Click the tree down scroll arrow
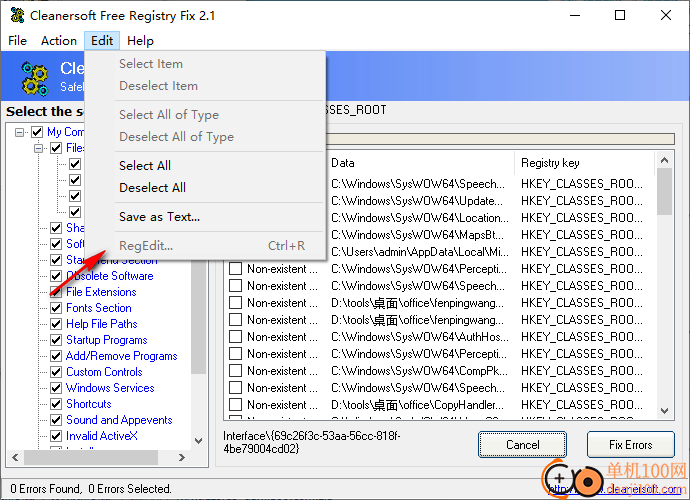690x500 pixels. click(198, 441)
